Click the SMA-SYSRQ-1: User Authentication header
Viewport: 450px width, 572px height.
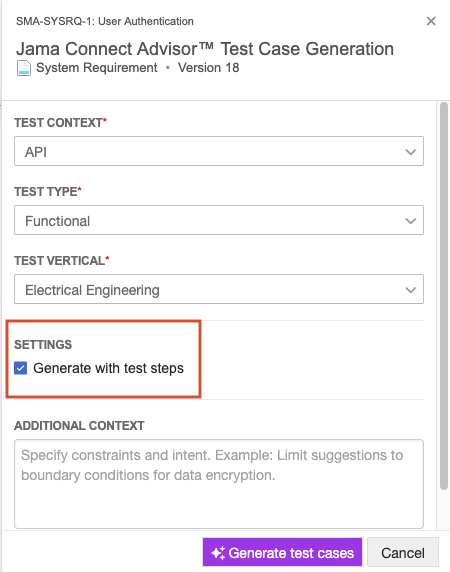click(105, 21)
